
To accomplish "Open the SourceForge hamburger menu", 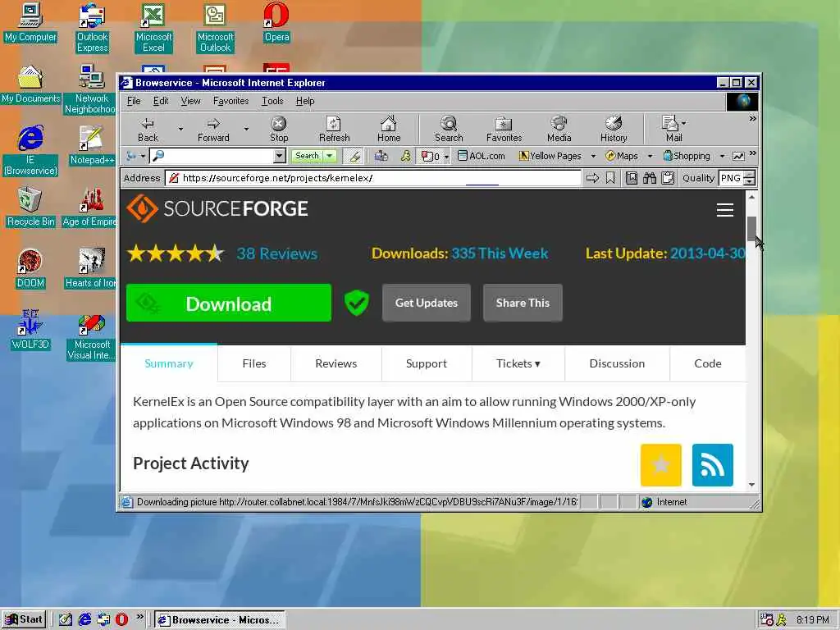I will click(x=725, y=209).
